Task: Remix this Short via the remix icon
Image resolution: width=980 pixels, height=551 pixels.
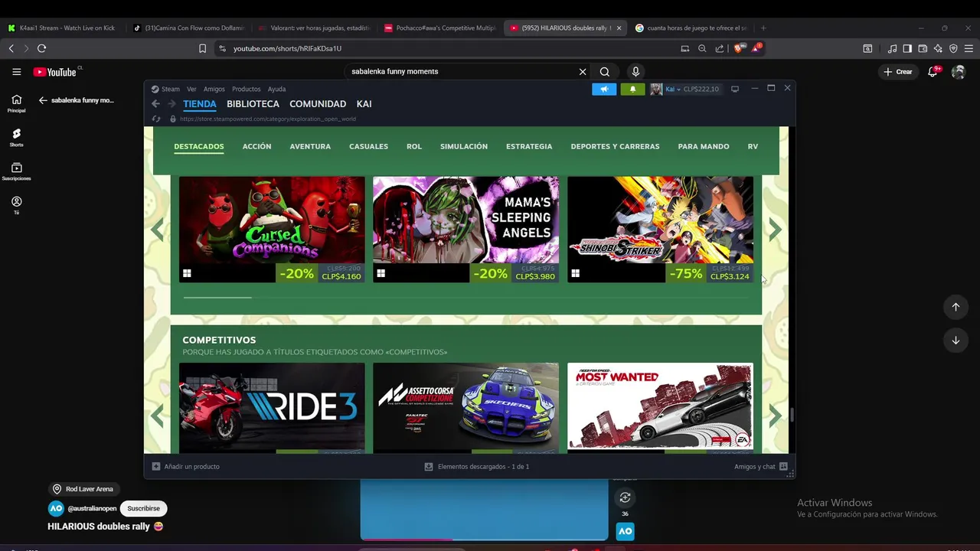Action: [625, 497]
